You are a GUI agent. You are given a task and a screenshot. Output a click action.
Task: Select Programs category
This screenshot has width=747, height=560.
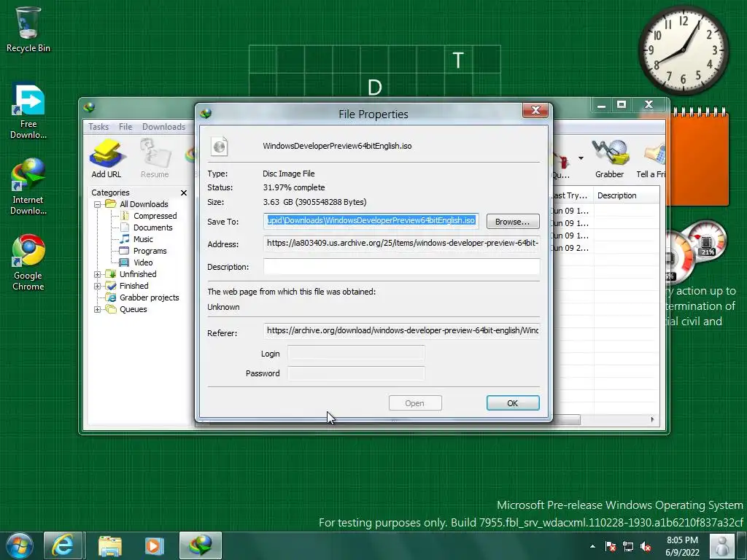[150, 251]
